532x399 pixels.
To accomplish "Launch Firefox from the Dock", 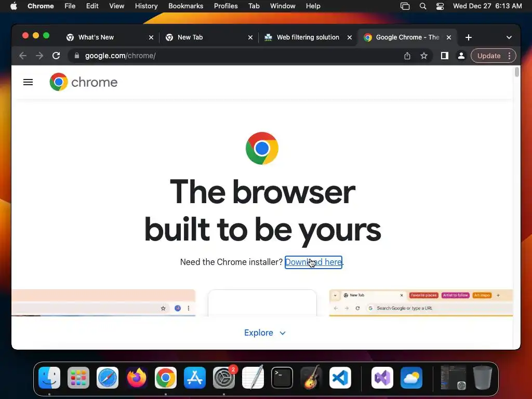I will [x=137, y=378].
